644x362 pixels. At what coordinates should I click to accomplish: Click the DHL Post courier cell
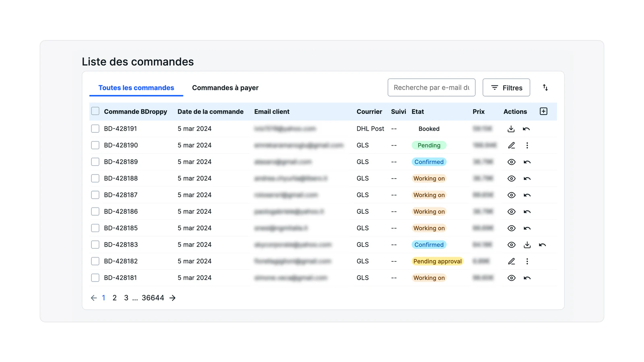point(370,129)
